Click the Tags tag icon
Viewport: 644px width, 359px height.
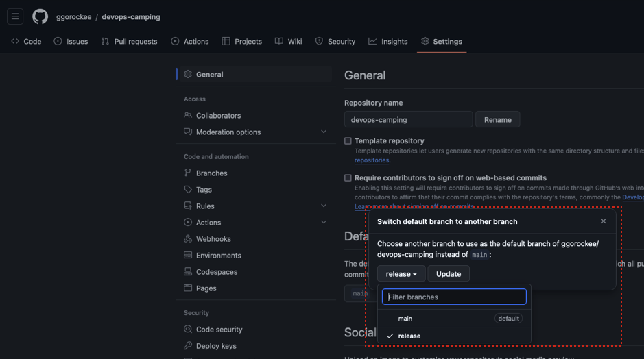click(188, 189)
